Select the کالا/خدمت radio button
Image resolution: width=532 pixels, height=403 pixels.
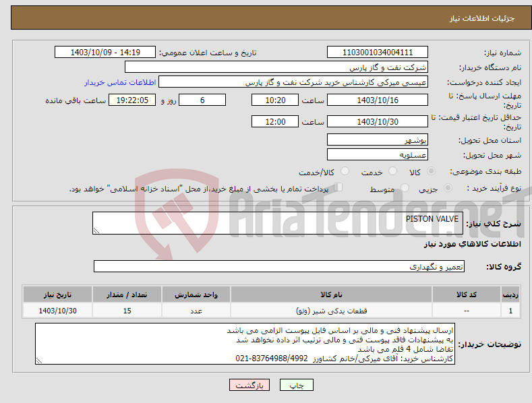click(x=345, y=171)
